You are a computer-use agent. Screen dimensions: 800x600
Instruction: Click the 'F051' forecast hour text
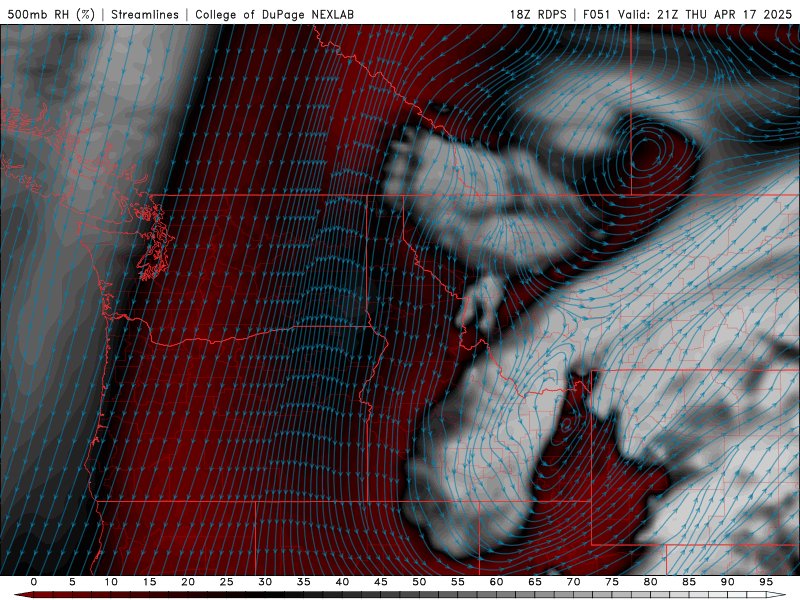(597, 14)
